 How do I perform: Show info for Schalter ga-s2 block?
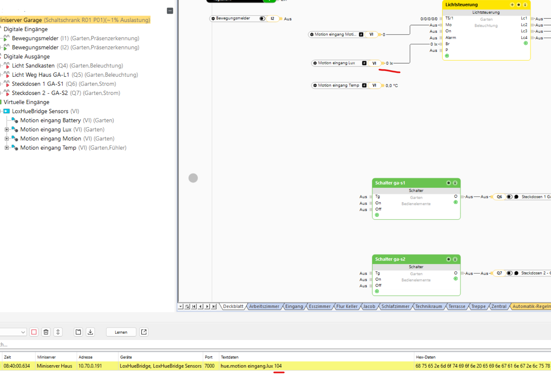(x=455, y=259)
